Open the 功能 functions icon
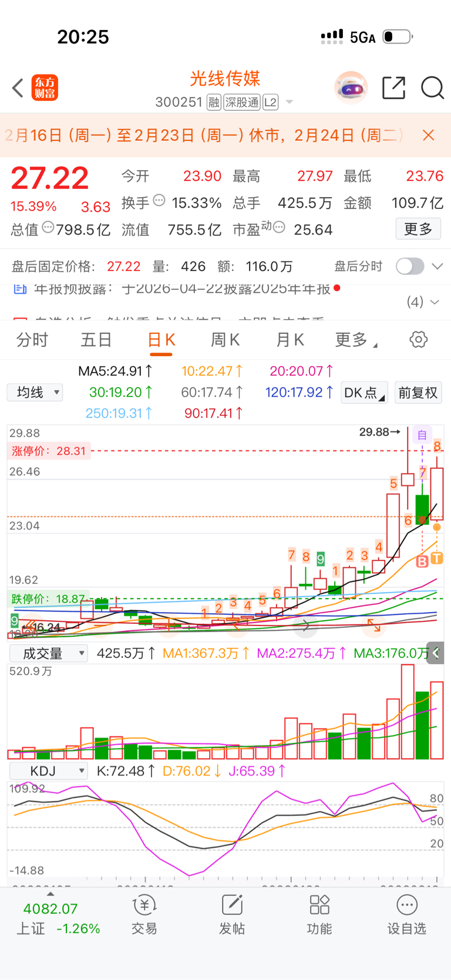This screenshot has height=980, width=451. tap(319, 915)
